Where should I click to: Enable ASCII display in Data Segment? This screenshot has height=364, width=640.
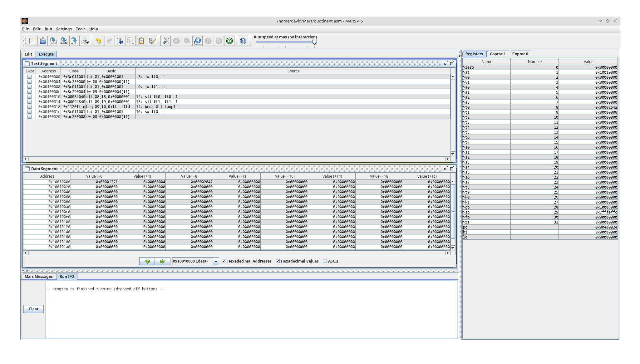click(325, 261)
